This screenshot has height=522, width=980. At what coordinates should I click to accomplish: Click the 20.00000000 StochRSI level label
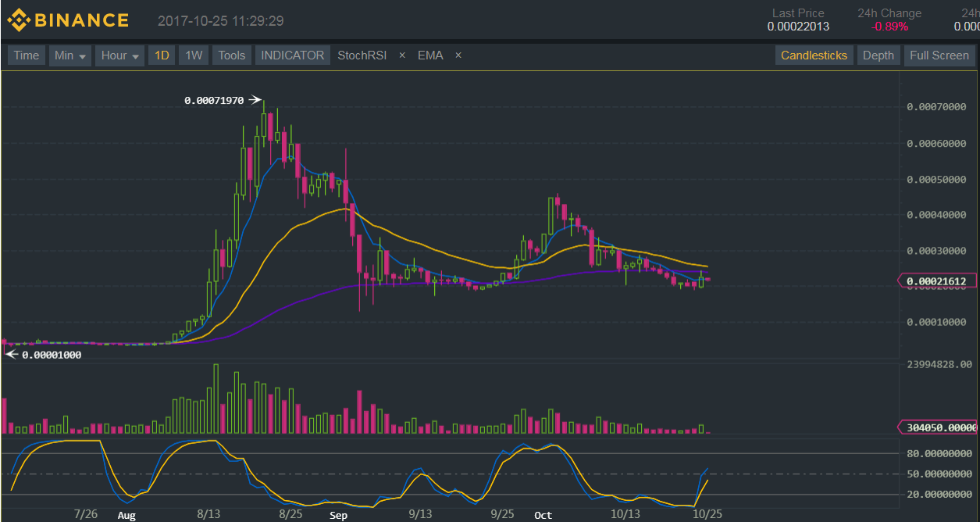click(940, 494)
